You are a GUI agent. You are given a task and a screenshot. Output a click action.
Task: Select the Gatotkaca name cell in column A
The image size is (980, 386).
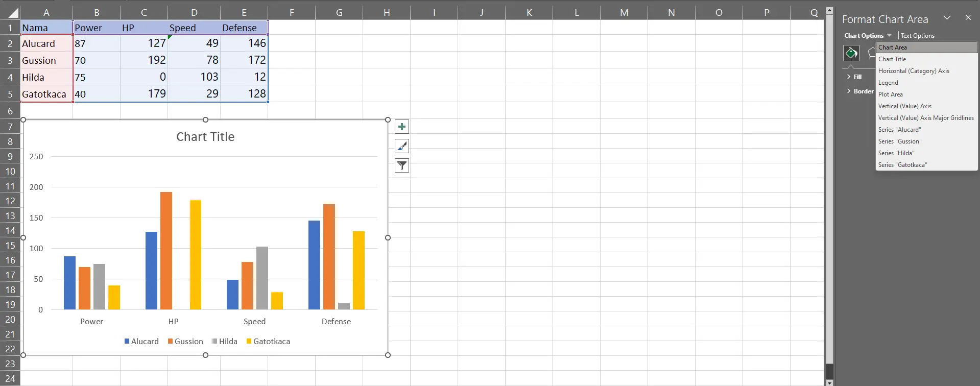[46, 94]
